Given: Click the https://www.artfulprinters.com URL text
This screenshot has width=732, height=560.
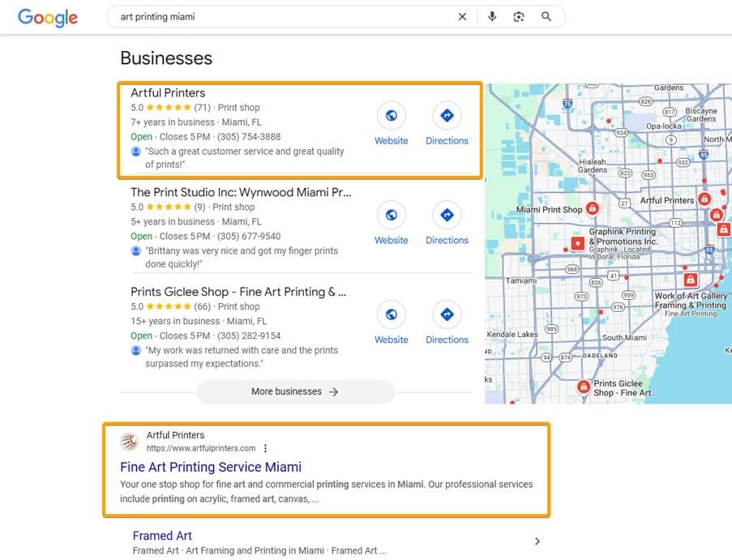Looking at the screenshot, I should coord(201,448).
